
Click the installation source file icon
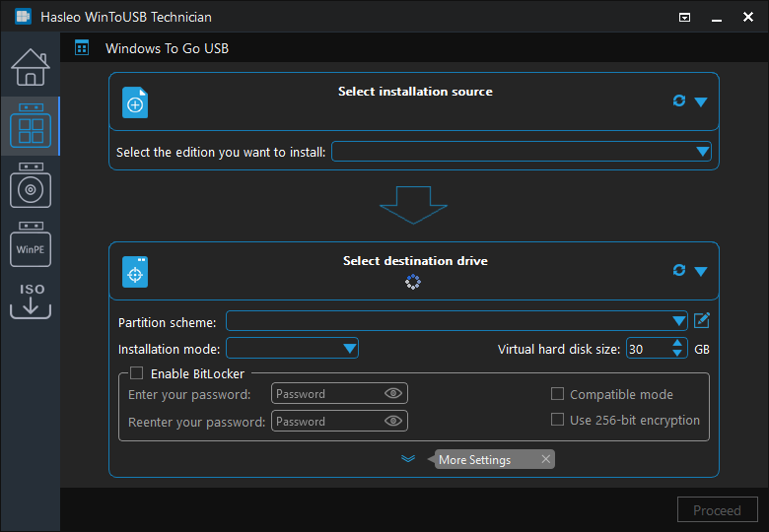(x=135, y=102)
